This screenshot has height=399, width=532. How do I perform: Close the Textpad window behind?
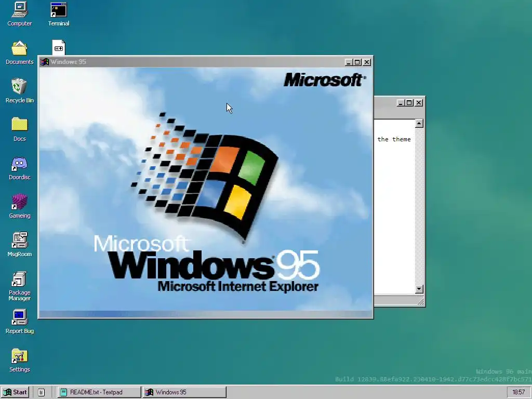[x=419, y=103]
